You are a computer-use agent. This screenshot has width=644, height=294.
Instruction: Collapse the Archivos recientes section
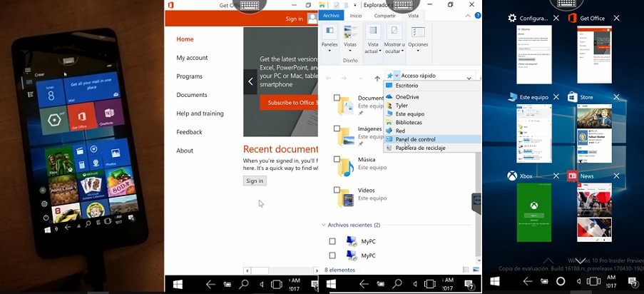[323, 225]
